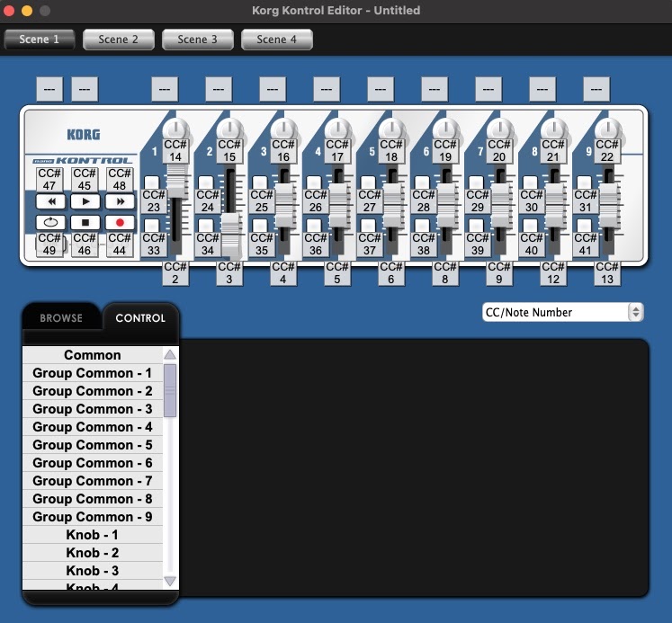Switch to the BROWSE tab
This screenshot has width=672, height=623.
point(61,318)
